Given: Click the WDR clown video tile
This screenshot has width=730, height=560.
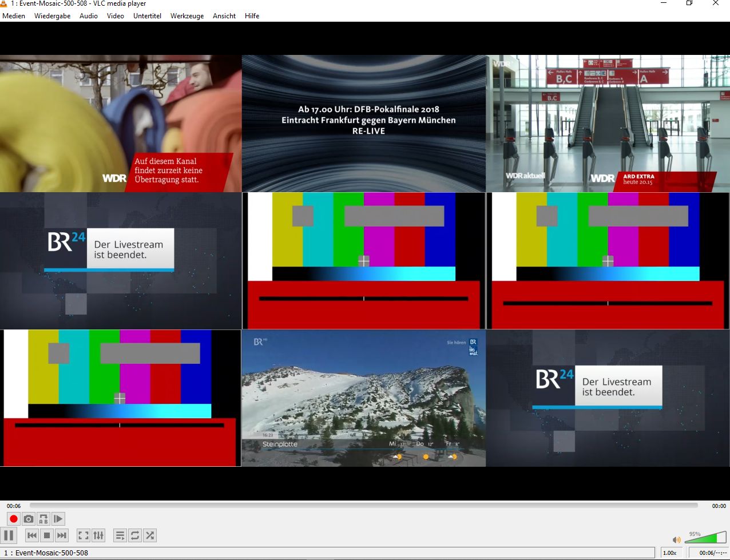Looking at the screenshot, I should coord(121,124).
